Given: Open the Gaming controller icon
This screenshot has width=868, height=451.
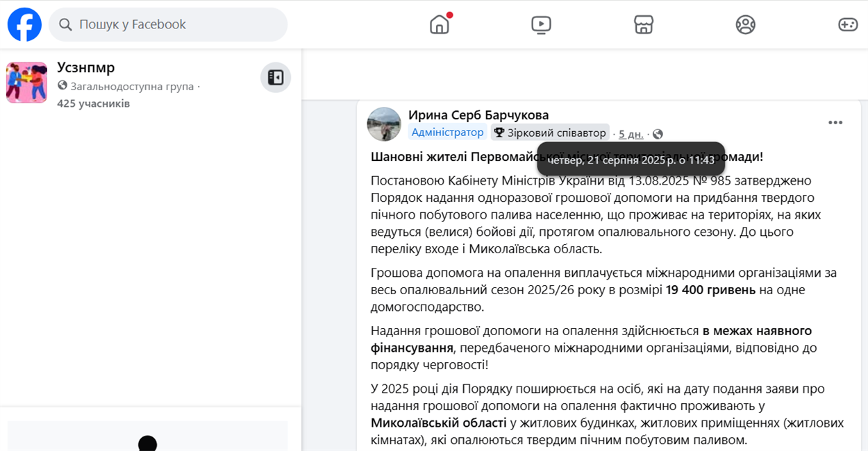Looking at the screenshot, I should pos(848,24).
